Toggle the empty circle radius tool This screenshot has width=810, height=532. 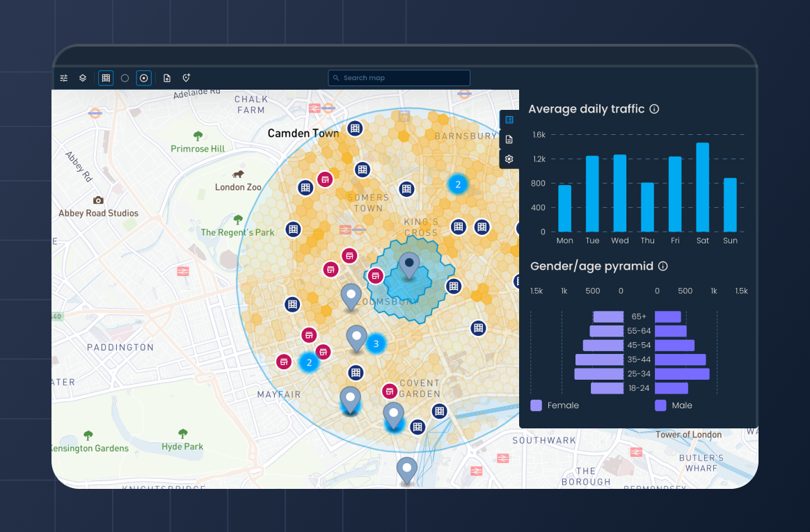pos(125,78)
